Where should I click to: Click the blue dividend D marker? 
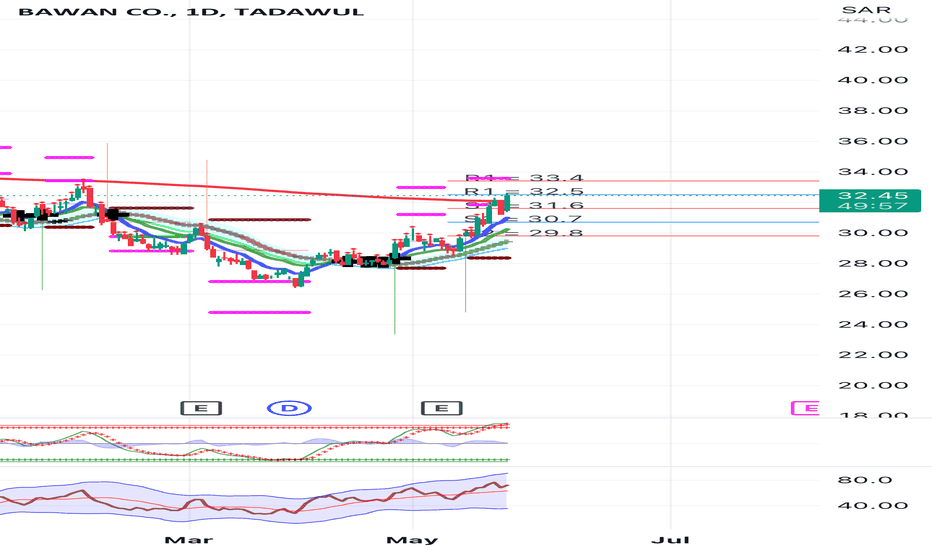coord(289,408)
